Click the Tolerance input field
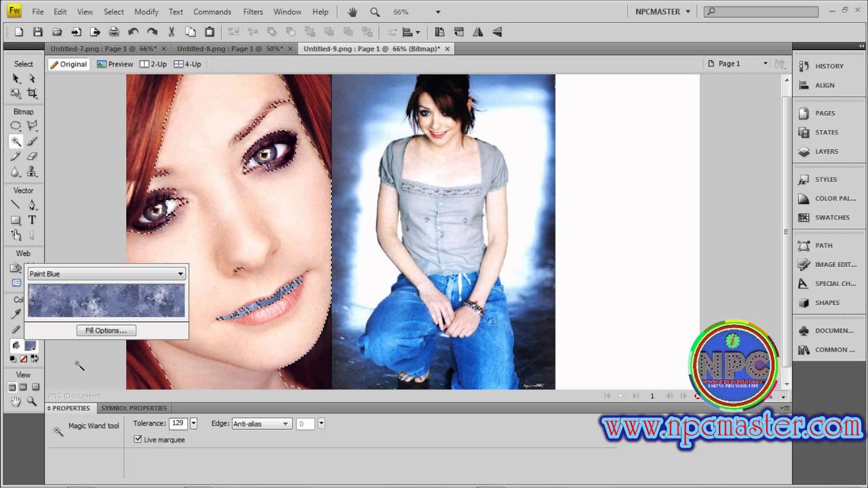 (178, 424)
